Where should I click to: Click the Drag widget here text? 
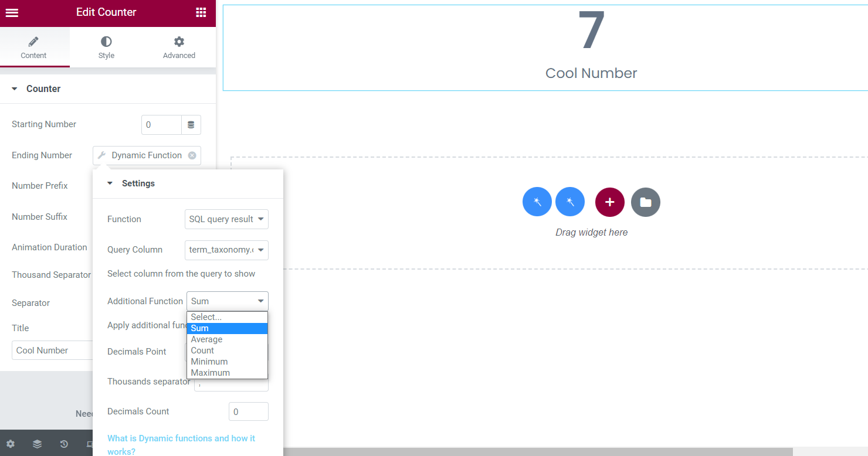pos(592,233)
